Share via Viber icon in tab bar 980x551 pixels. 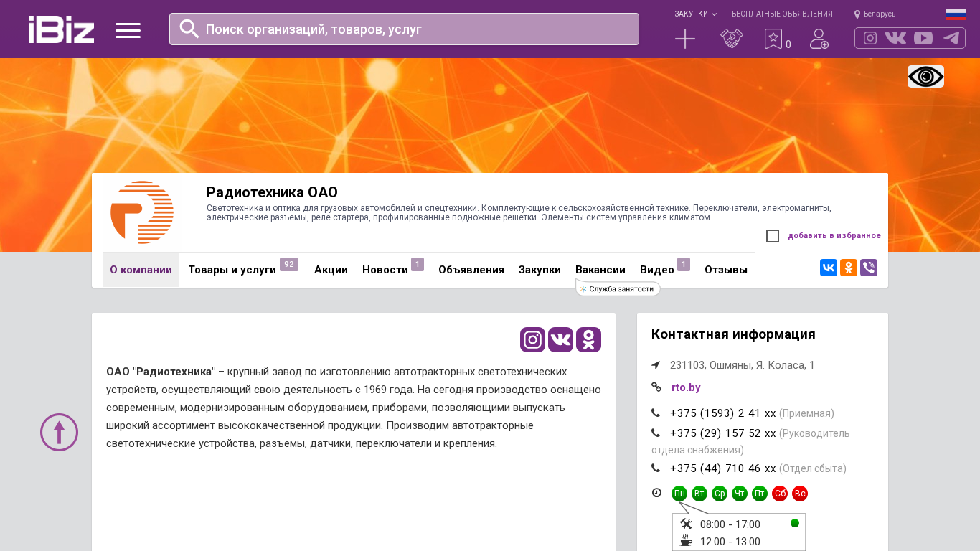tap(869, 268)
